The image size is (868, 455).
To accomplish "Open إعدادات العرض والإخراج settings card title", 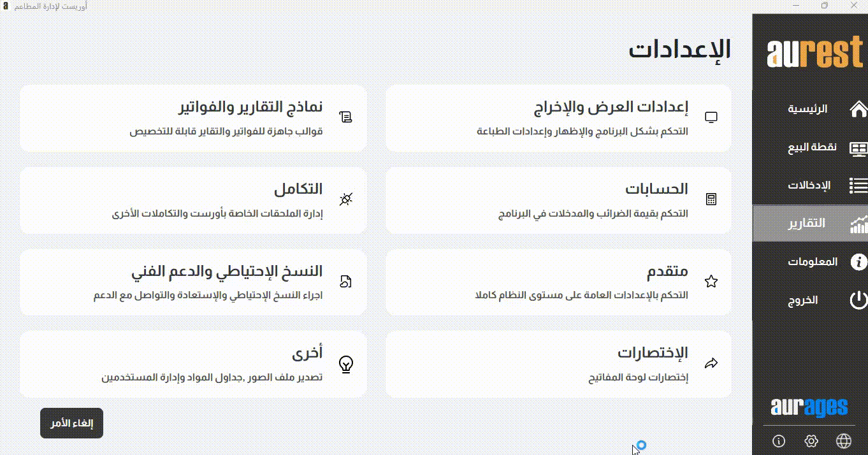I will click(610, 107).
